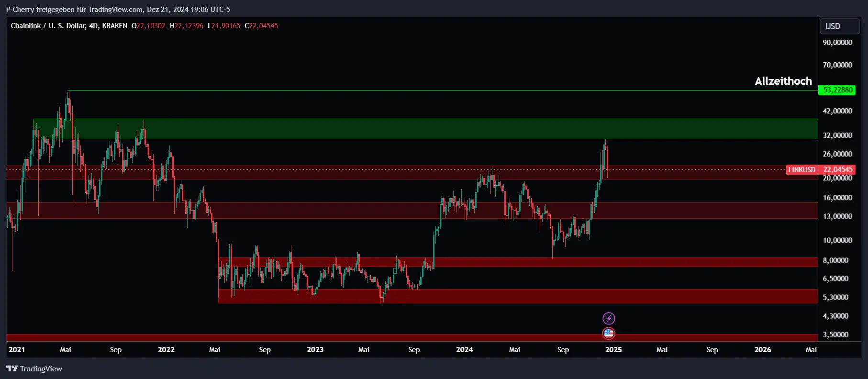Click the 42,00000 price axis label
Image resolution: width=868 pixels, height=379 pixels.
[837, 111]
